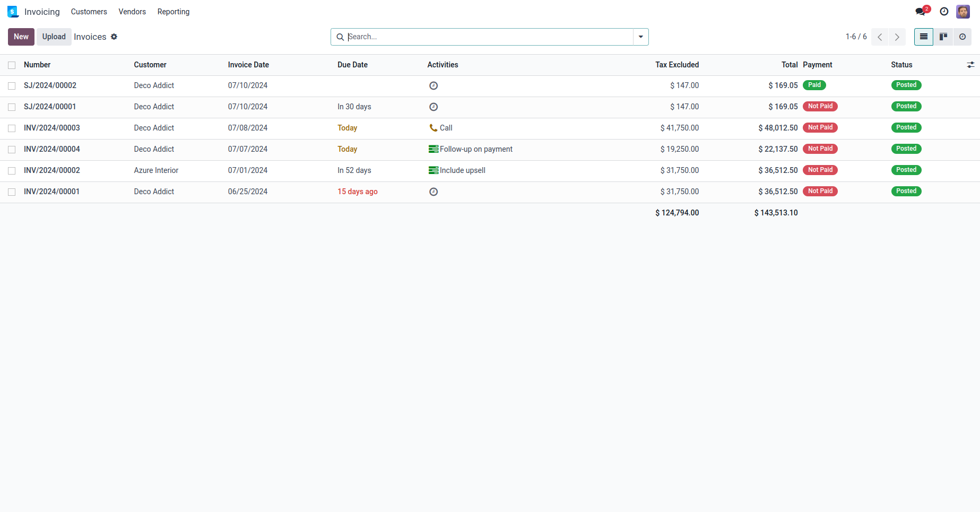Switch to kanban view

943,37
